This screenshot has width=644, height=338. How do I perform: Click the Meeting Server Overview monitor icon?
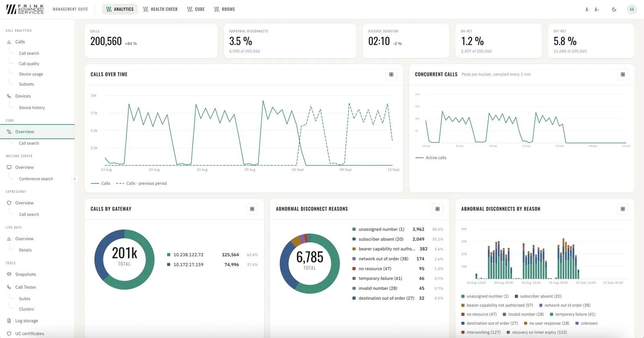(x=9, y=167)
